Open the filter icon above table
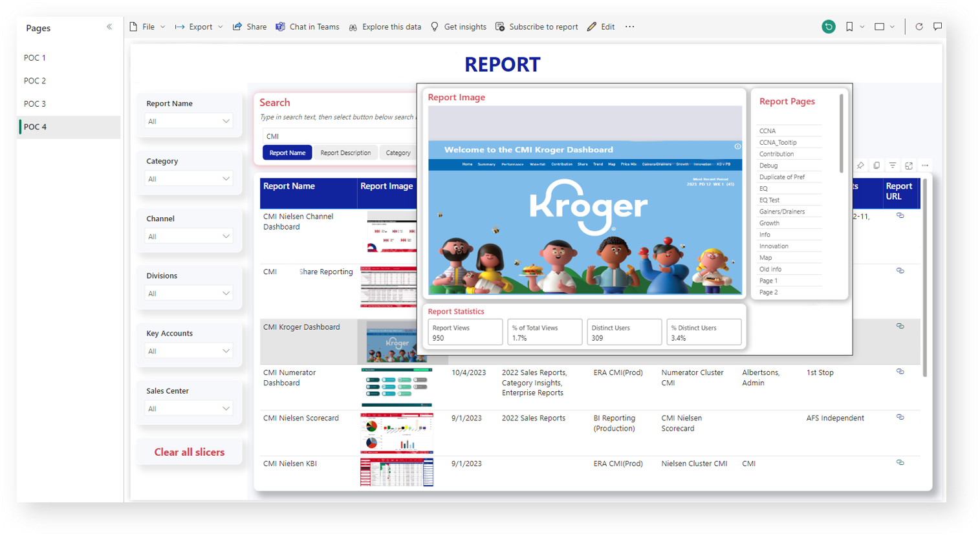 tap(893, 166)
